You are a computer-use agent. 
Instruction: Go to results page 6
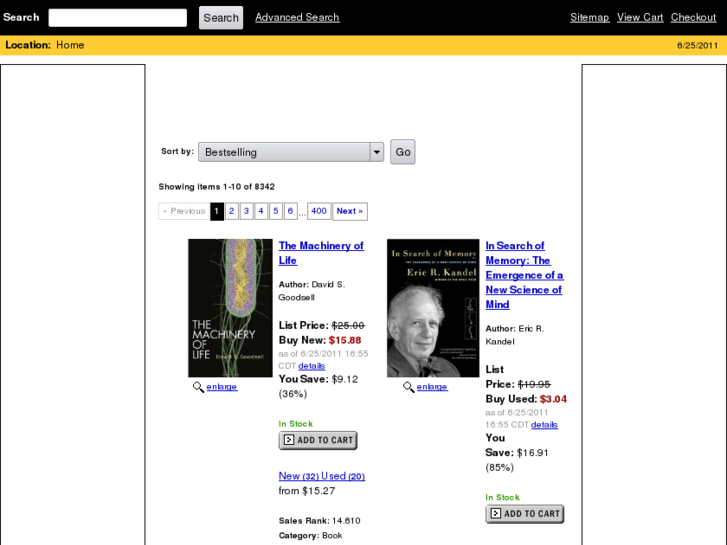(290, 211)
